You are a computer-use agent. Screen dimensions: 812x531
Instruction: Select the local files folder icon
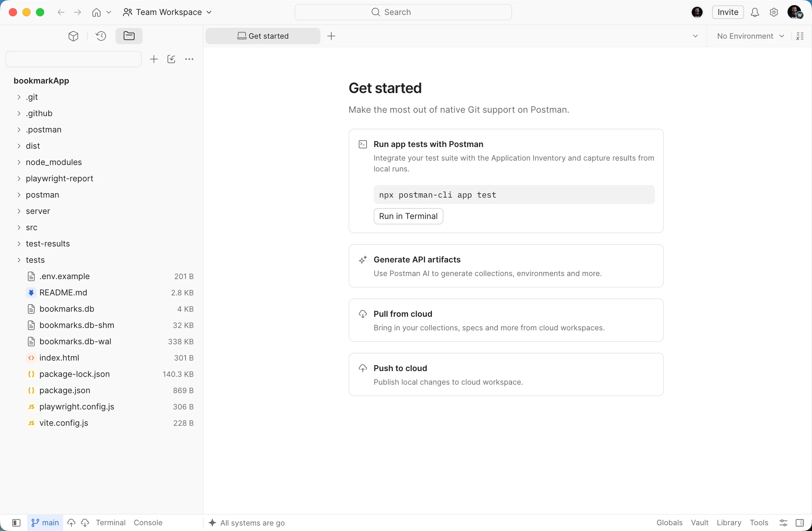(x=129, y=36)
